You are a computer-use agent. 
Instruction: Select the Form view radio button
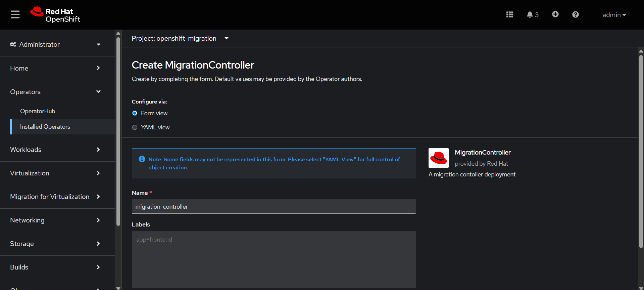[x=135, y=113]
